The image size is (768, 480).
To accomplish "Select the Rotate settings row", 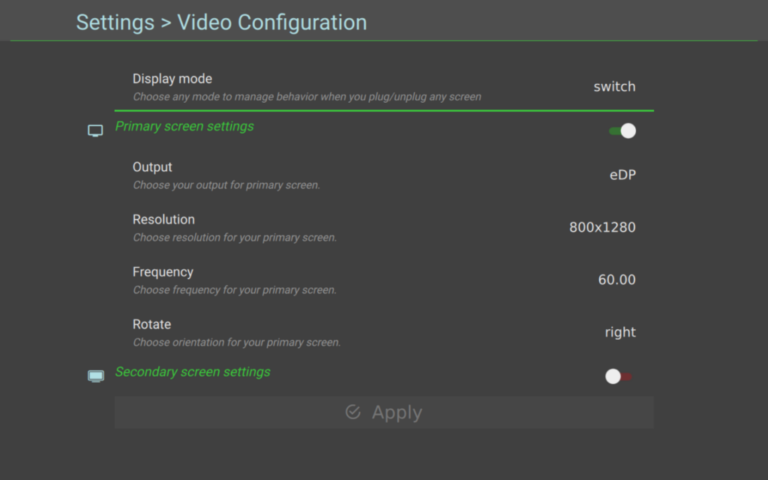I will pyautogui.click(x=384, y=333).
